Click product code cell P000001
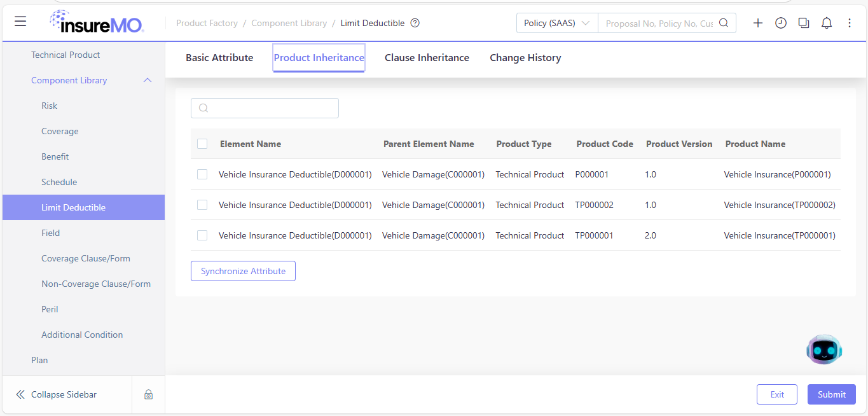Image resolution: width=868 pixels, height=416 pixels. coord(592,174)
